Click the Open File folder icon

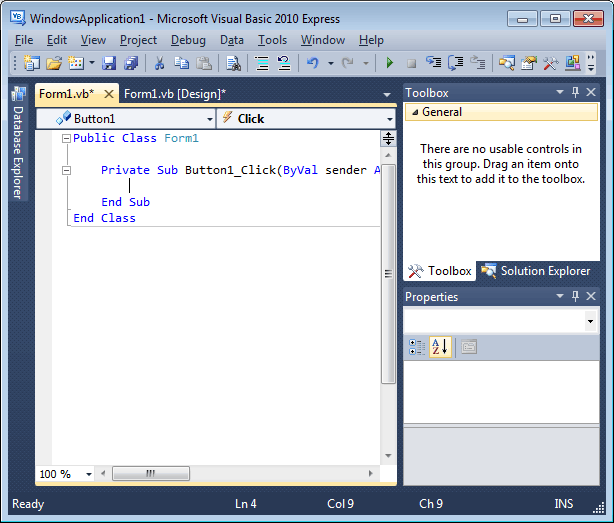pyautogui.click(x=54, y=63)
